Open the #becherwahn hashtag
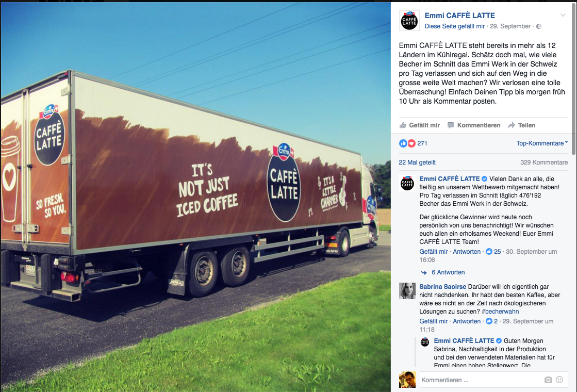This screenshot has height=392, width=577. [500, 312]
